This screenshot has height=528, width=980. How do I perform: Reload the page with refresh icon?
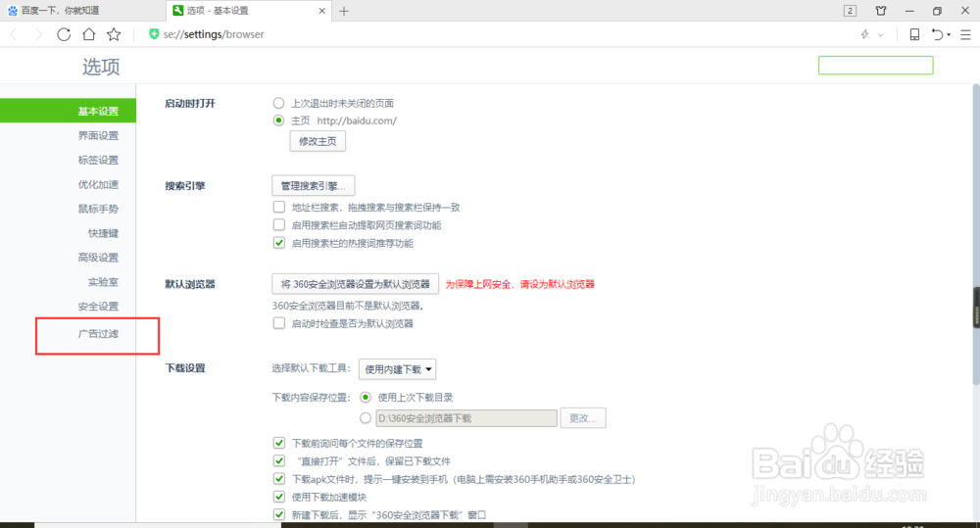64,34
